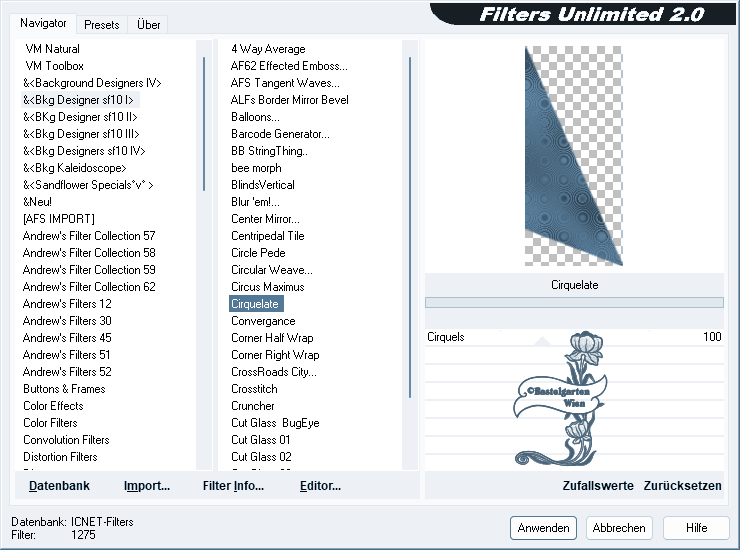
Task: Choose Centripedal Tile filter
Action: coord(268,236)
